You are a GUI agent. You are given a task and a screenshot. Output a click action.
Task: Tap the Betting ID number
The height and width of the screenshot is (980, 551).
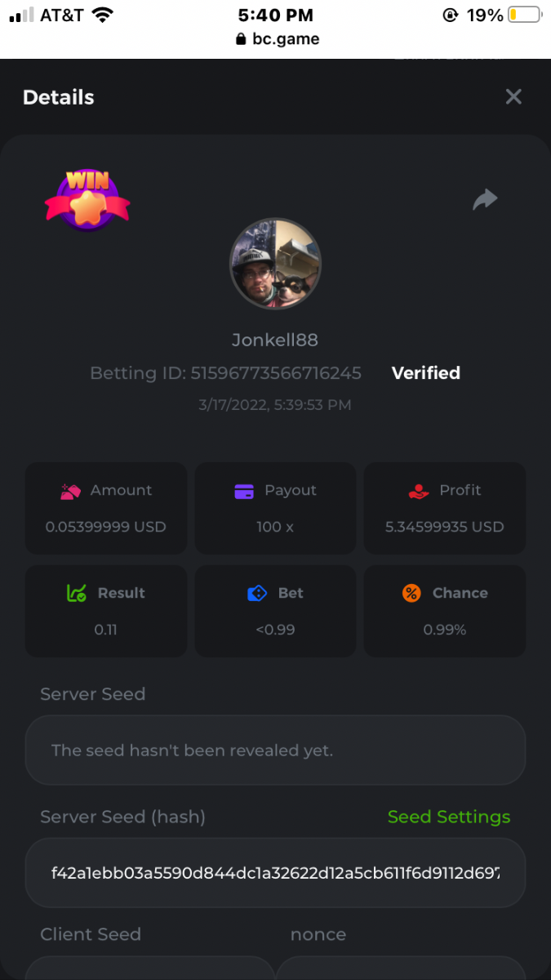tap(276, 373)
